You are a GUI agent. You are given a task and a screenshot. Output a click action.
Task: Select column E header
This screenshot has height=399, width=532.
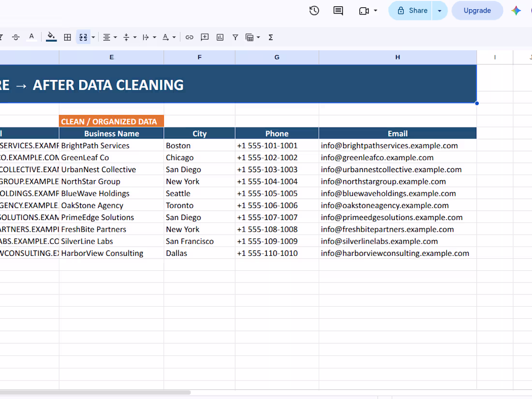111,58
